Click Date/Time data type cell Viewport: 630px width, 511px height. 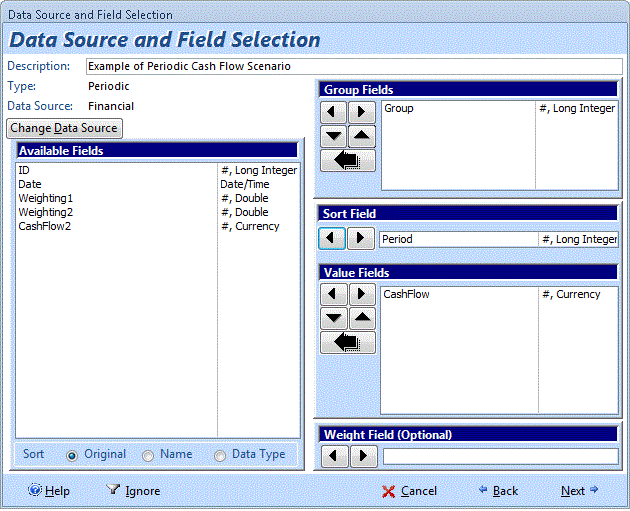pyautogui.click(x=245, y=184)
